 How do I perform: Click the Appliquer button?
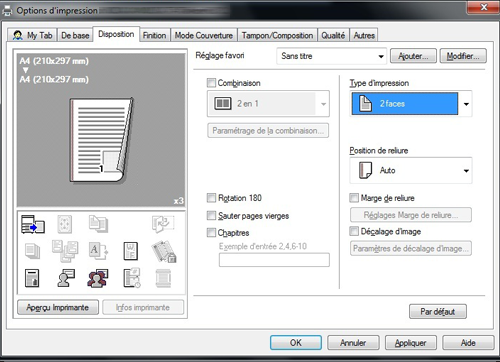[411, 342]
